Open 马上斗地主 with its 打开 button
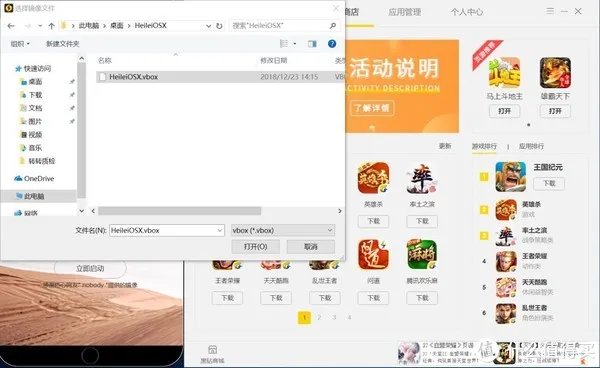 (x=504, y=111)
